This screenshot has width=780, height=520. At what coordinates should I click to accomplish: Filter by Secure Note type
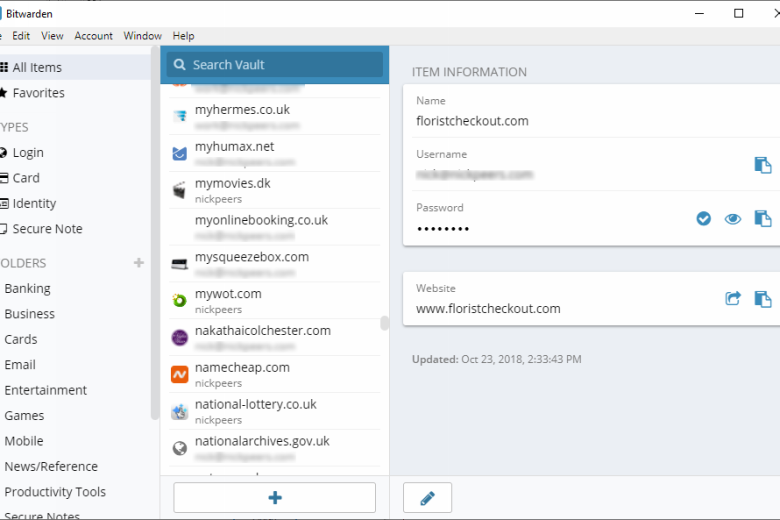click(x=47, y=229)
